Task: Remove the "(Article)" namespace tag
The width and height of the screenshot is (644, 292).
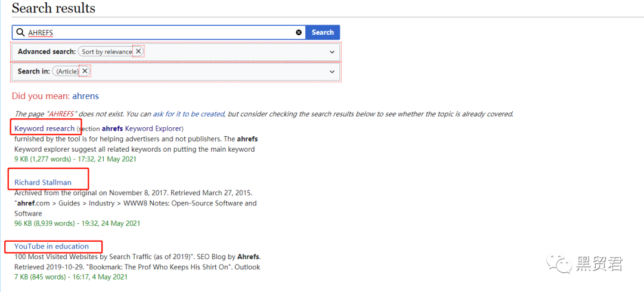Action: tap(85, 71)
